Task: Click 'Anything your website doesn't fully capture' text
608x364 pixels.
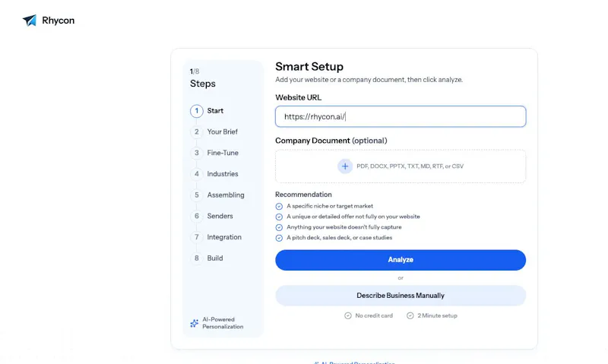Action: [x=344, y=227]
